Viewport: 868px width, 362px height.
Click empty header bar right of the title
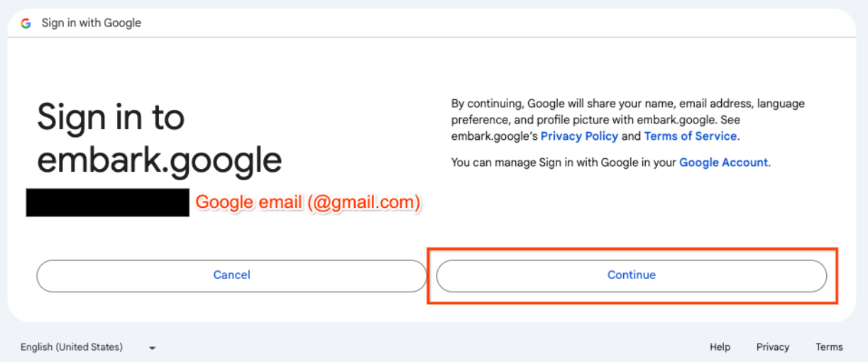coord(497,23)
